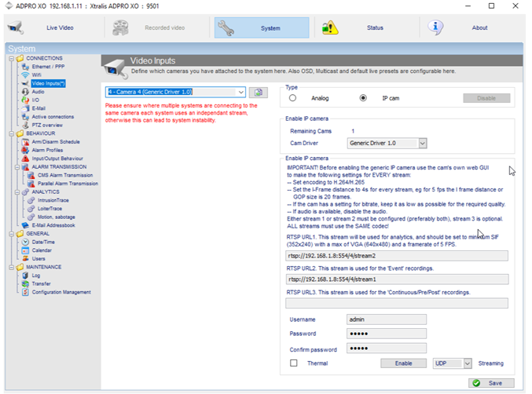This screenshot has width=532, height=394.
Task: Open the Recorded video tab
Action: 159,27
